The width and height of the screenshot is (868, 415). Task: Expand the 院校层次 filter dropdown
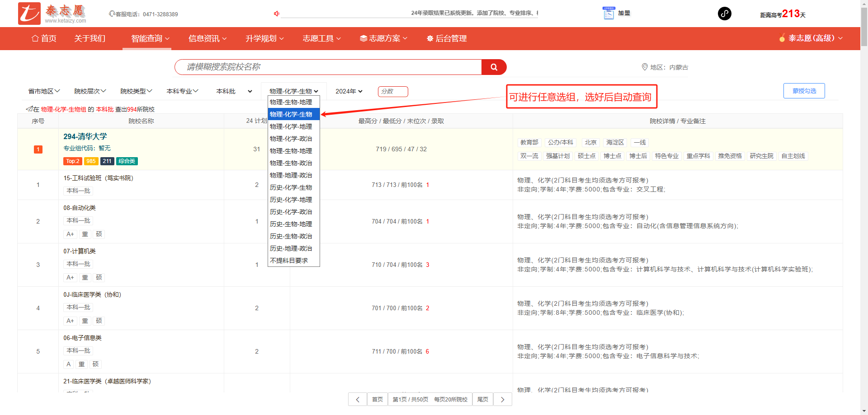[x=90, y=91]
